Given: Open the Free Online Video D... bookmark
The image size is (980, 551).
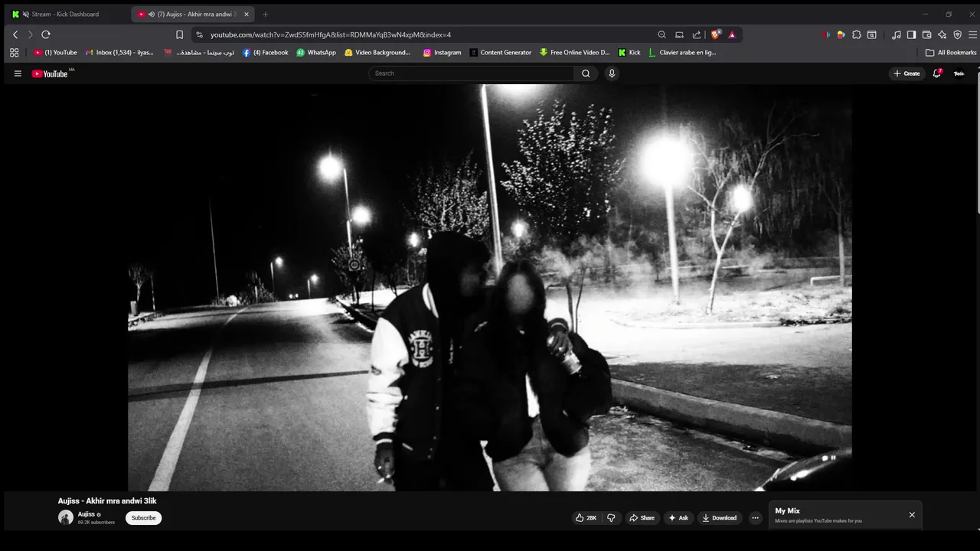Looking at the screenshot, I should (x=574, y=53).
